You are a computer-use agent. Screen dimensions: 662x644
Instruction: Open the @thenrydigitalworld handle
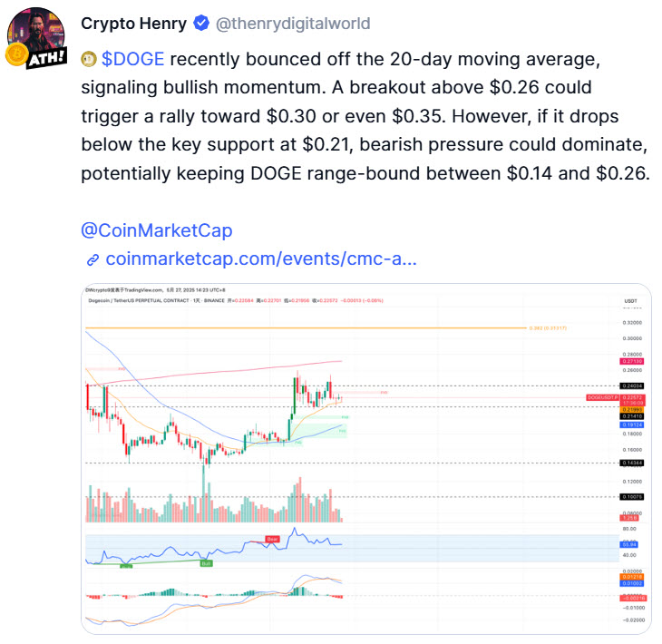click(x=293, y=24)
